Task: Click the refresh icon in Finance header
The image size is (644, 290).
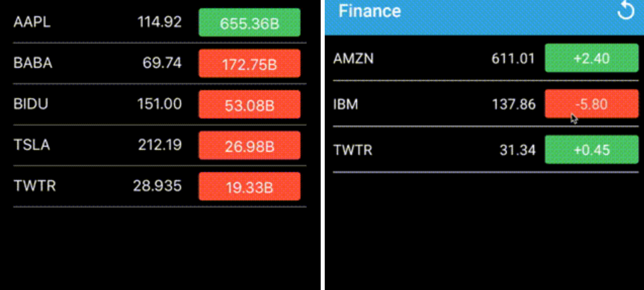Action: tap(625, 11)
